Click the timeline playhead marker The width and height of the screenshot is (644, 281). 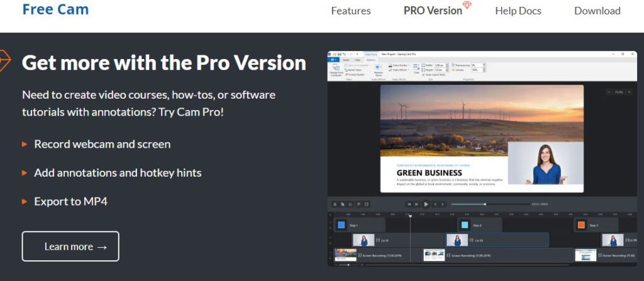[x=410, y=216]
